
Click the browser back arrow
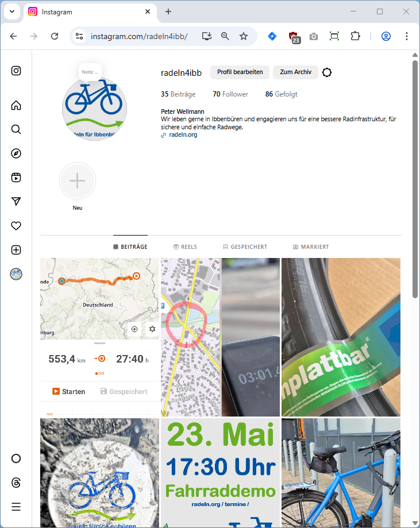point(13,36)
